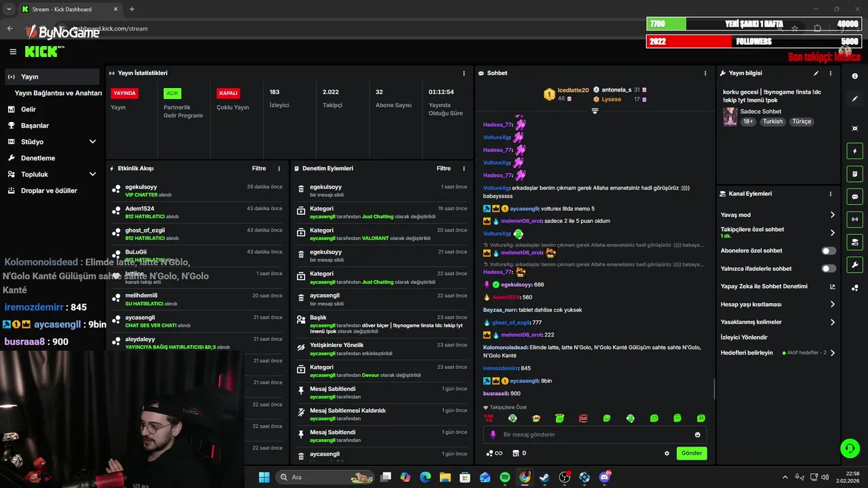The width and height of the screenshot is (868, 488).
Task: Open Hesap yaşı kısıtlaması options arrow
Action: (833, 304)
